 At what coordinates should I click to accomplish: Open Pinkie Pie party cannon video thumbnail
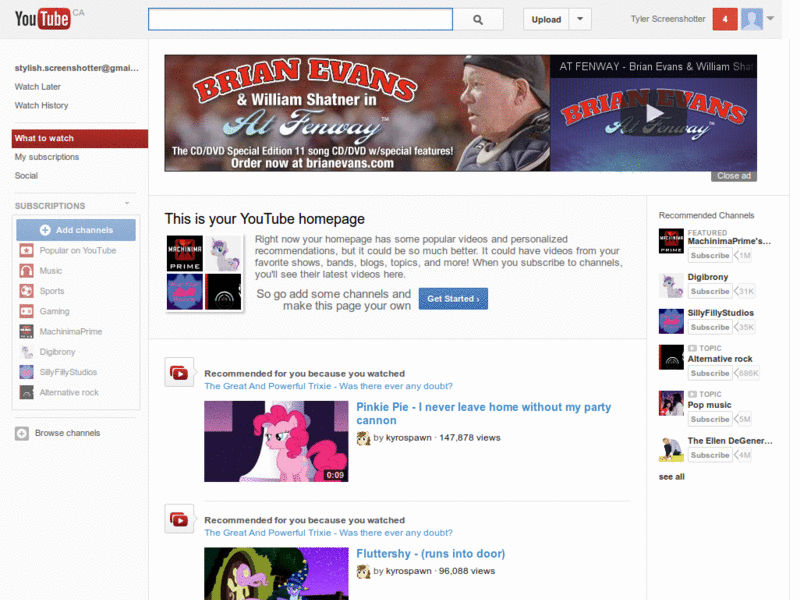pyautogui.click(x=276, y=441)
